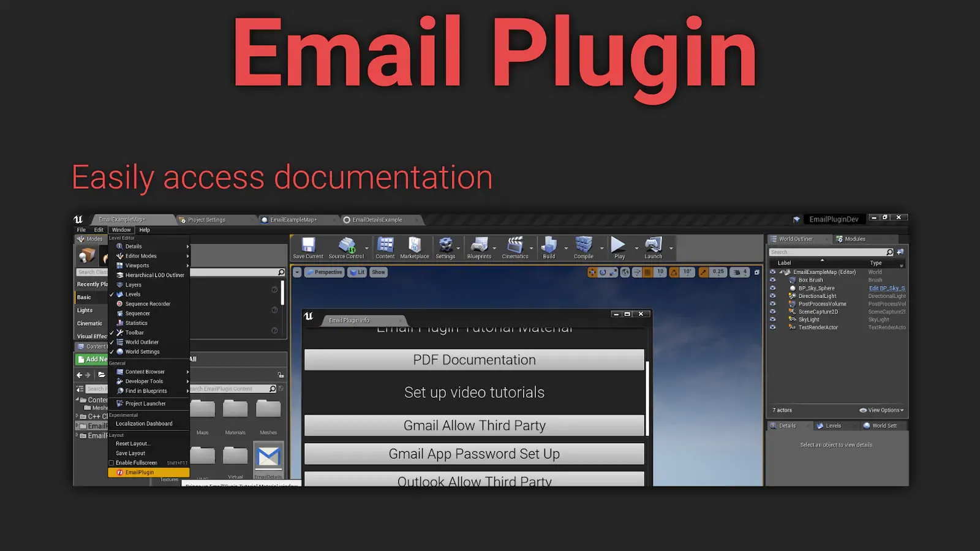Open the camera speed dropdown in viewport
Screen dimensions: 980x551
740,272
